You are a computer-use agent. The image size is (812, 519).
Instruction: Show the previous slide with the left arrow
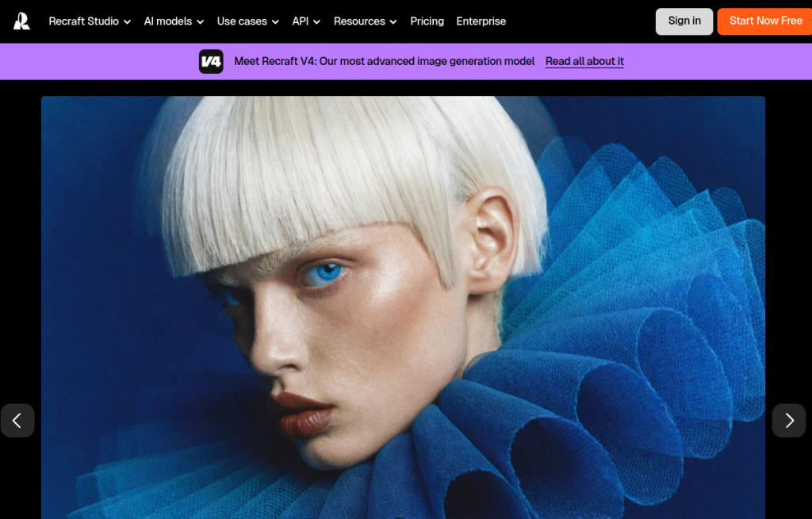click(17, 421)
